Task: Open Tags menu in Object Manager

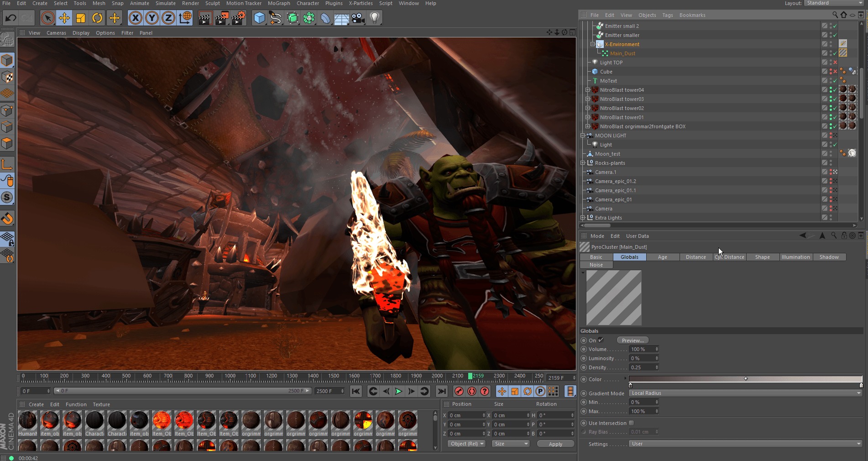Action: 668,15
